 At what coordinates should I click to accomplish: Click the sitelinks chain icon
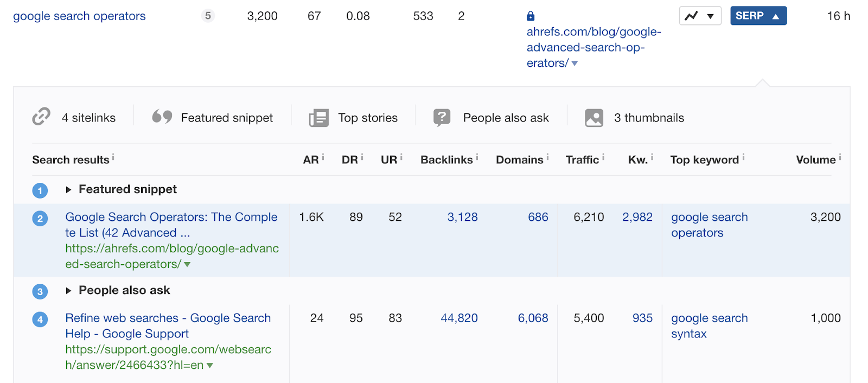pyautogui.click(x=41, y=117)
